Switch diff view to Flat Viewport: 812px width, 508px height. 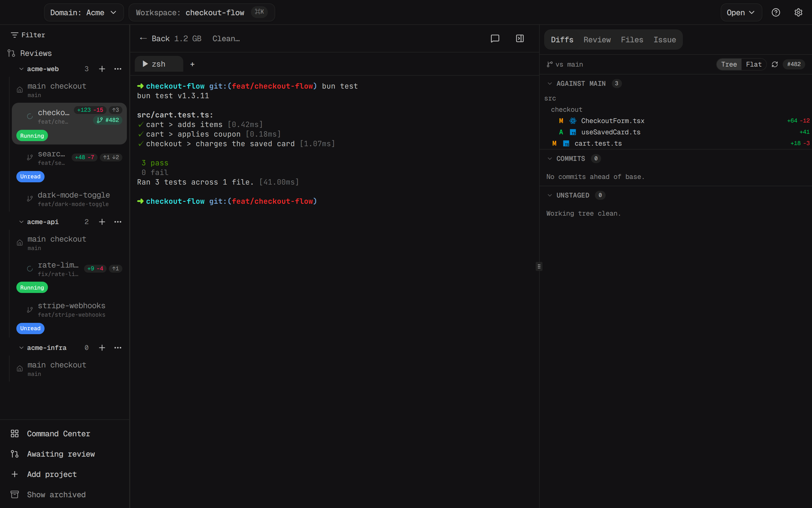coord(754,64)
